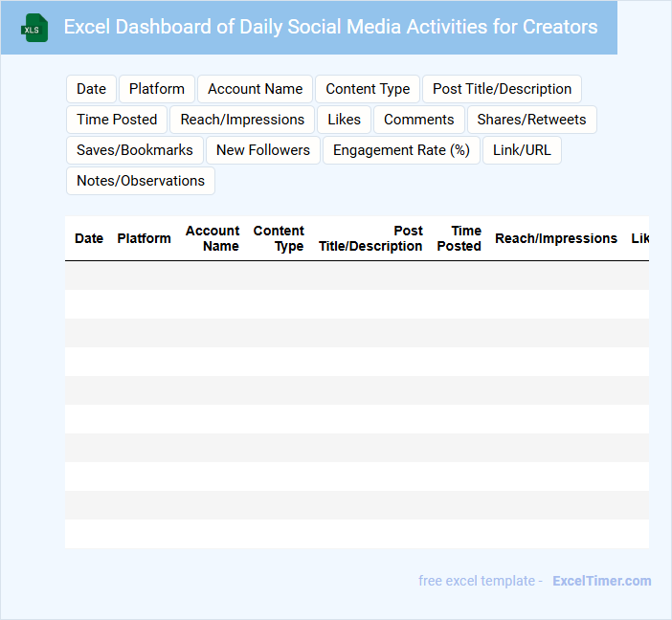Select the Time Posted tag

(117, 120)
